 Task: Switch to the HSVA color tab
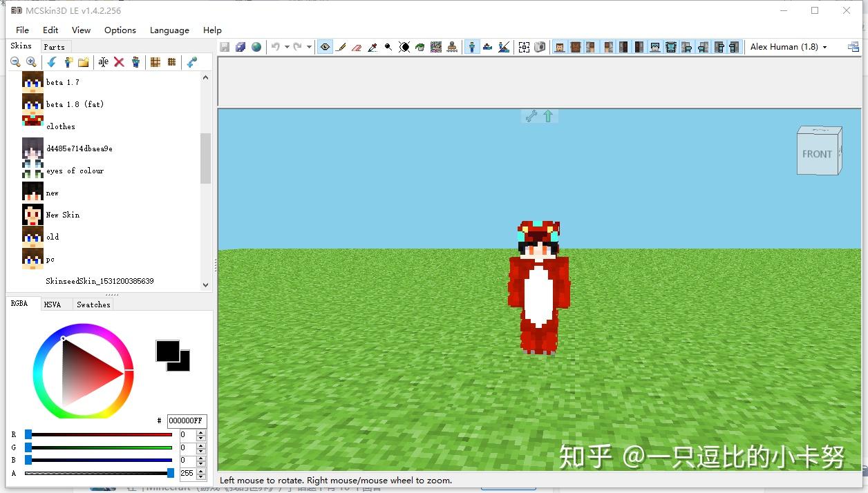[x=52, y=304]
